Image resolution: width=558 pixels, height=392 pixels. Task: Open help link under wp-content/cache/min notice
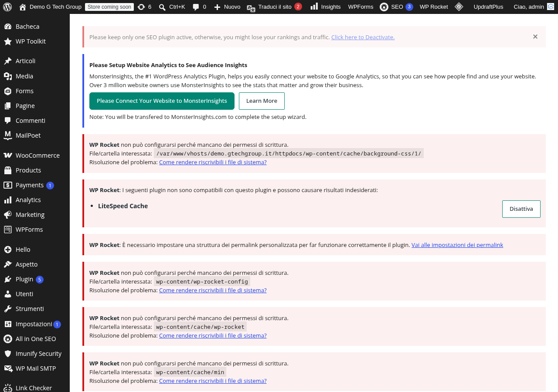213,381
